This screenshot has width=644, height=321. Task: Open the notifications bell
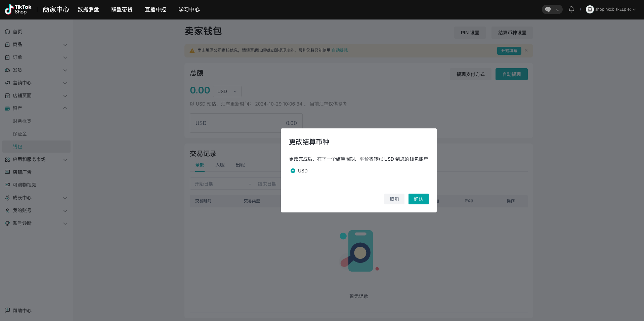pyautogui.click(x=571, y=9)
